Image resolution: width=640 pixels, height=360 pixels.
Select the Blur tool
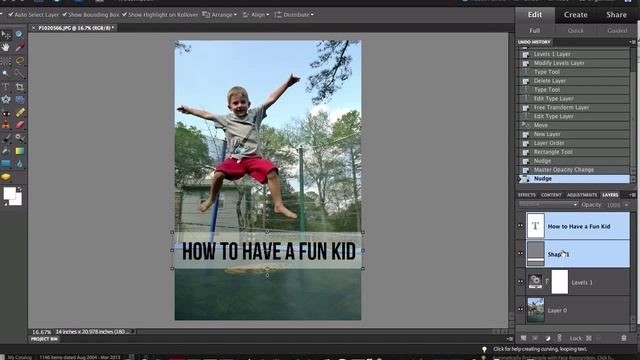pos(20,164)
